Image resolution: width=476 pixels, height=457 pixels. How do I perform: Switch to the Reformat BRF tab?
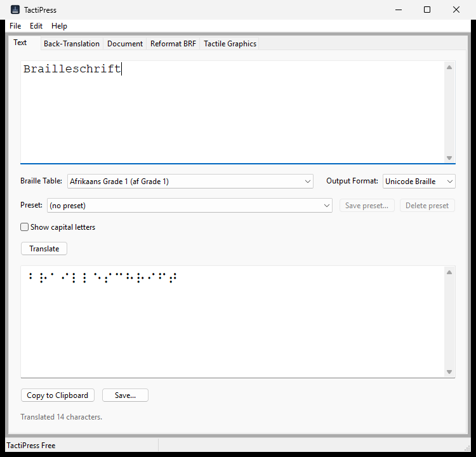(x=173, y=44)
